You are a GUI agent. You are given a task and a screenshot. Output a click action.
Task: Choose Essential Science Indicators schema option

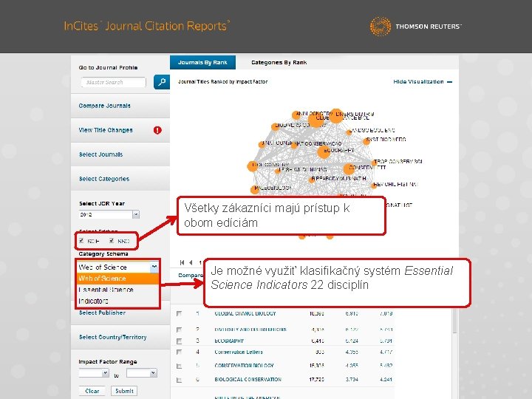(118, 295)
